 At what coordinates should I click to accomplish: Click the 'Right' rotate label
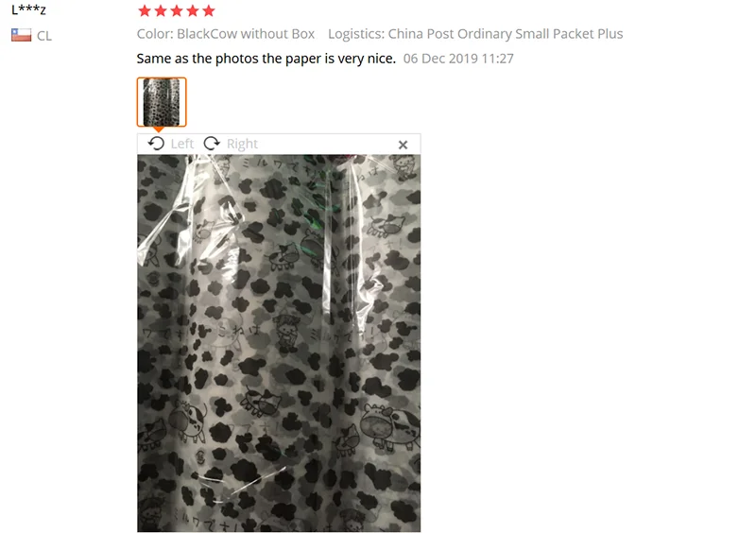coord(242,144)
